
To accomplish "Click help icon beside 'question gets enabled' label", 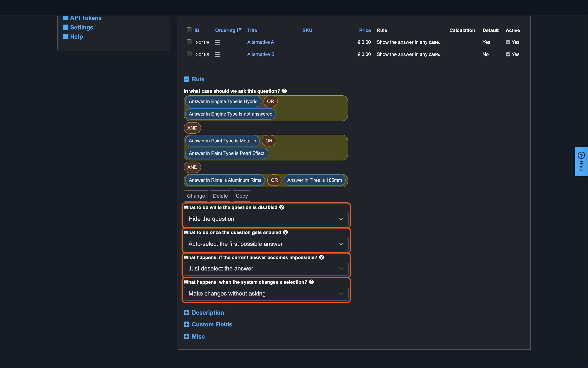I will (286, 232).
